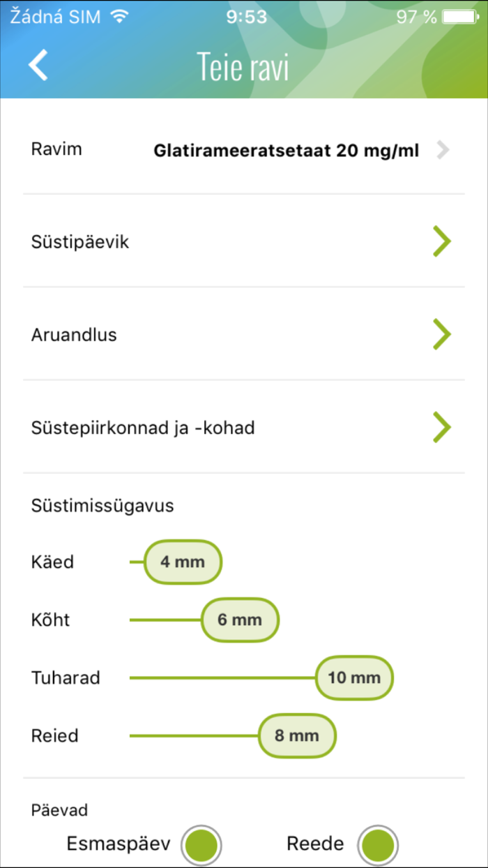This screenshot has height=868, width=488.
Task: Click the Aruandlus chevron arrow
Action: (x=442, y=334)
